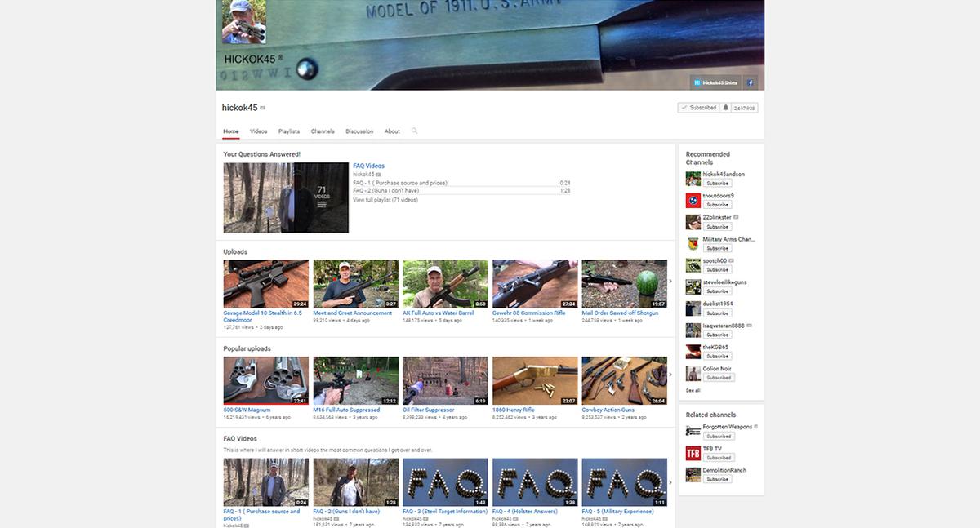This screenshot has width=980, height=528.
Task: Click the Oil Filter Suppressor title link
Action: tap(430, 410)
